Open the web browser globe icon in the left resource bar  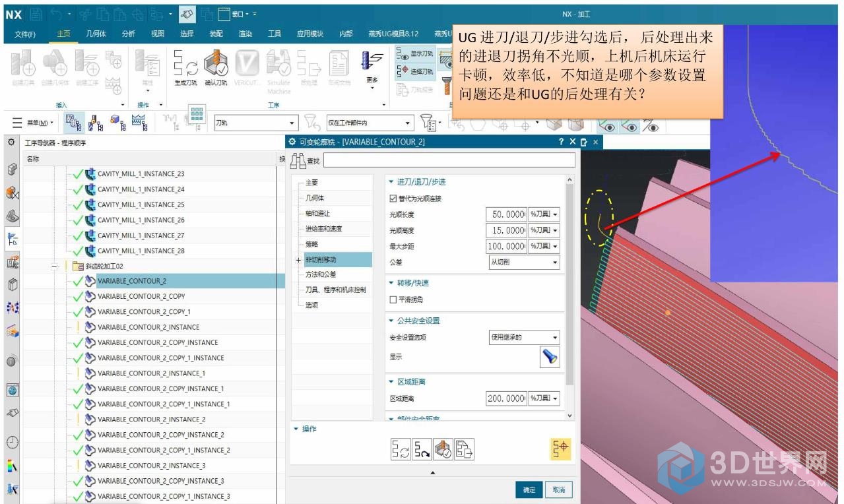[12, 389]
